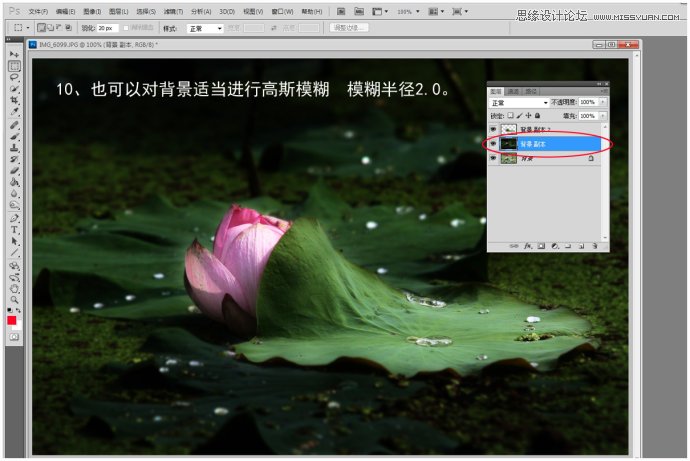Select the Lasso tool
690x461 pixels.
14,77
